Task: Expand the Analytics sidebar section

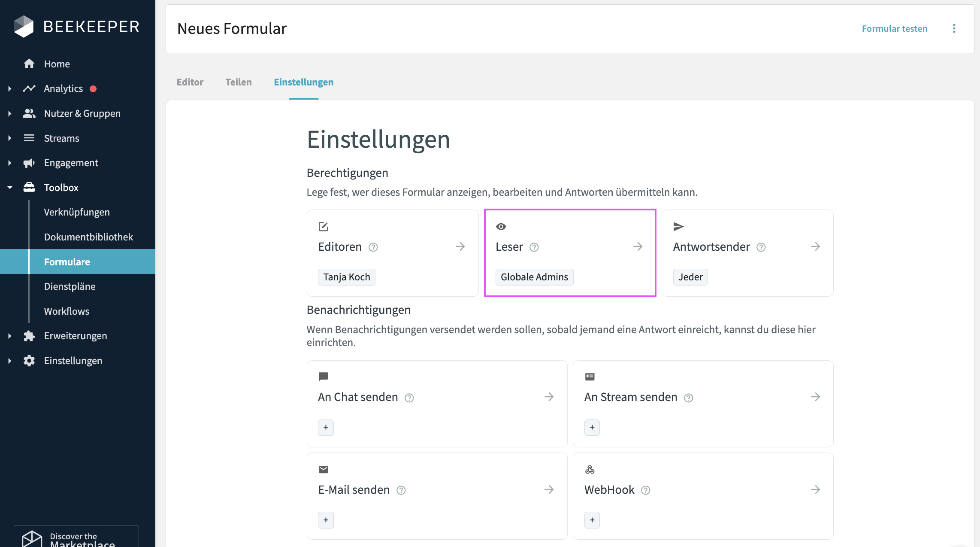Action: (10, 88)
